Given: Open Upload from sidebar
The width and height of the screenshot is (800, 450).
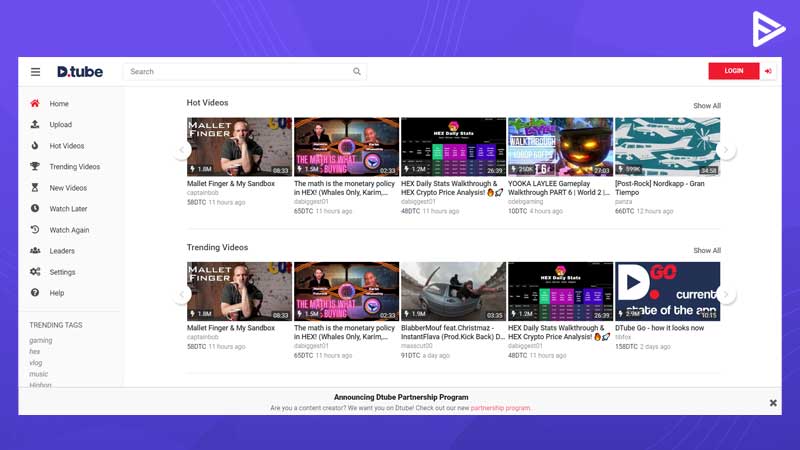Looking at the screenshot, I should point(61,124).
